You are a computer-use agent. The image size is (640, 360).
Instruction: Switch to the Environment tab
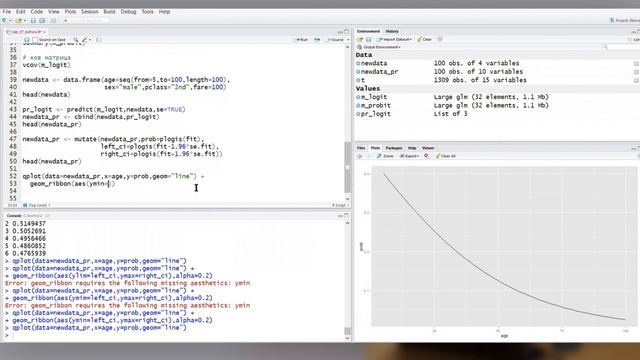coord(368,31)
